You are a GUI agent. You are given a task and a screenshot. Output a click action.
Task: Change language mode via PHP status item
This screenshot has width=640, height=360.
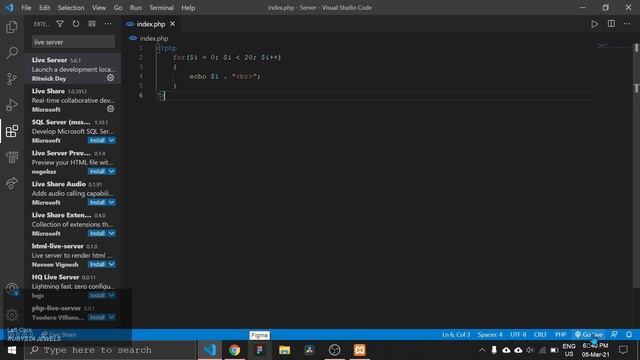coord(560,334)
